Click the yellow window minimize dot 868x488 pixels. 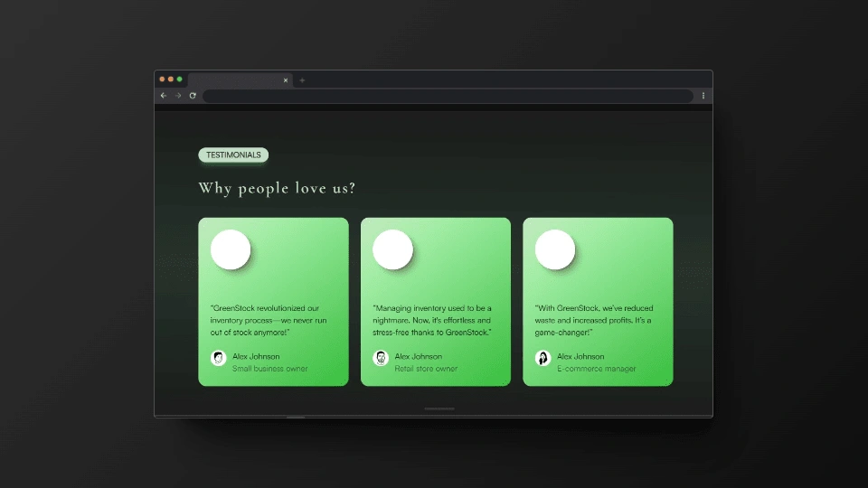coord(171,80)
